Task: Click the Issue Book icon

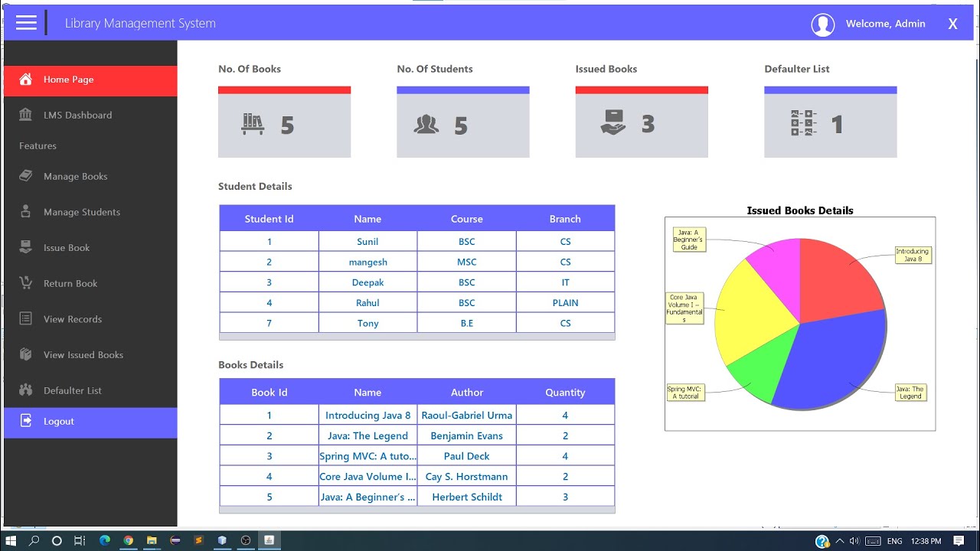Action: (x=26, y=247)
